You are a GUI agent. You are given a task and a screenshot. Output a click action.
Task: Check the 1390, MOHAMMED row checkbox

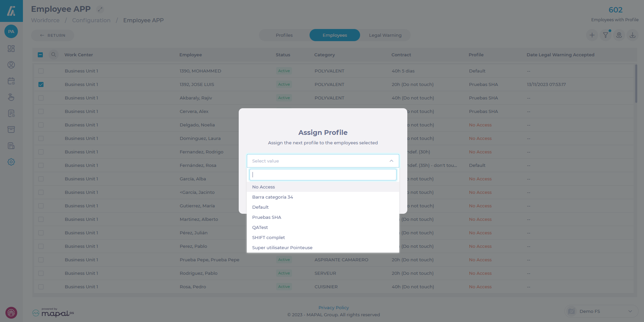(x=41, y=71)
